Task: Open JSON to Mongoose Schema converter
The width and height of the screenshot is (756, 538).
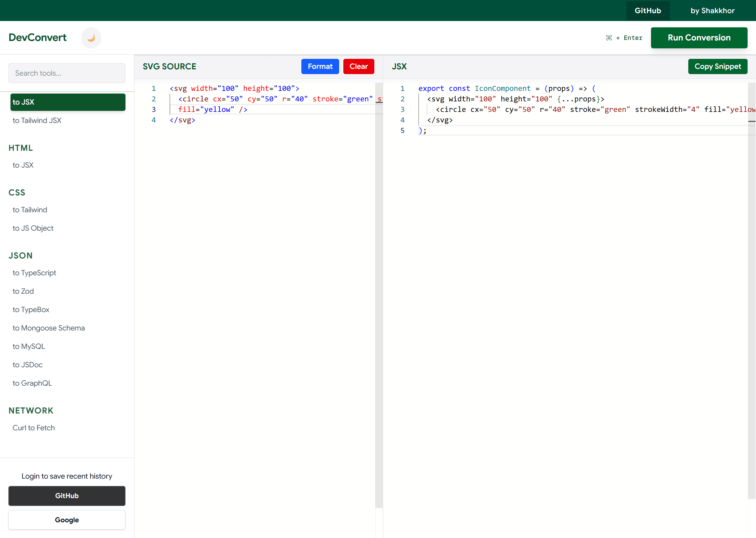Action: coord(49,328)
